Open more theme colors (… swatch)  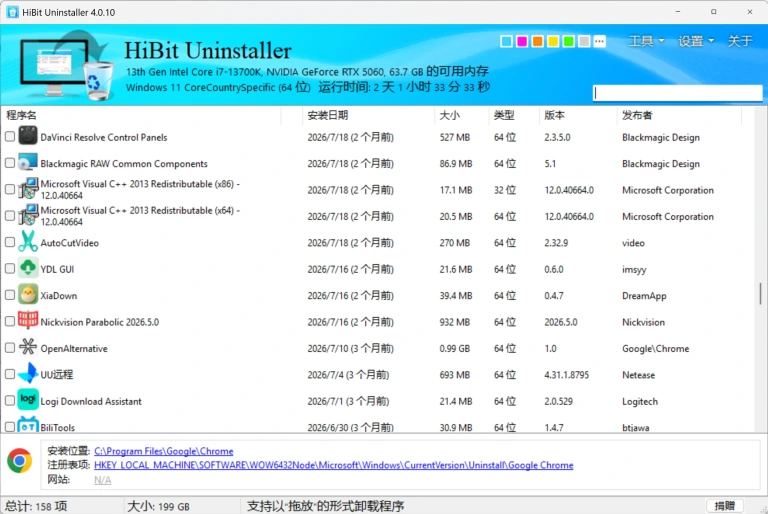click(x=600, y=41)
